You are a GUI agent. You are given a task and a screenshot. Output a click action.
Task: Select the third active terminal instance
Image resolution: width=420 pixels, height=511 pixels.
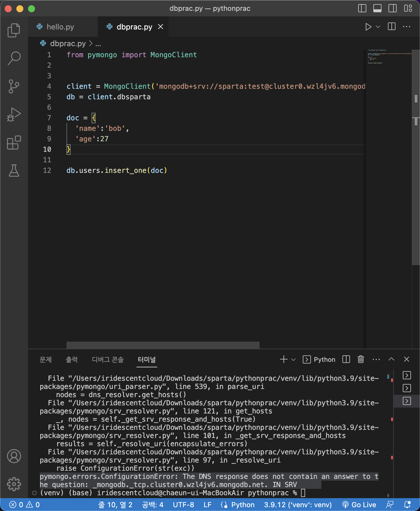pyautogui.click(x=407, y=401)
